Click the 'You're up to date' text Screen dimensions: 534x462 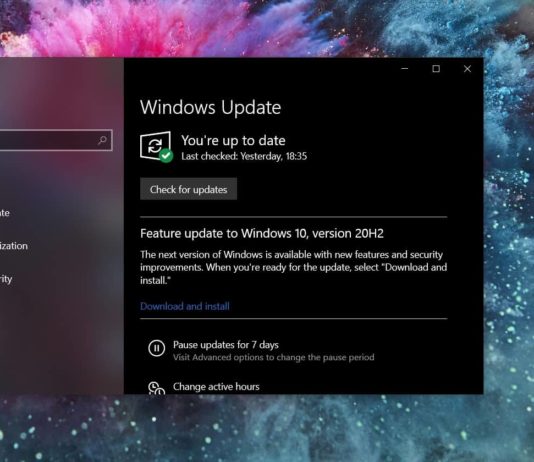(x=233, y=140)
